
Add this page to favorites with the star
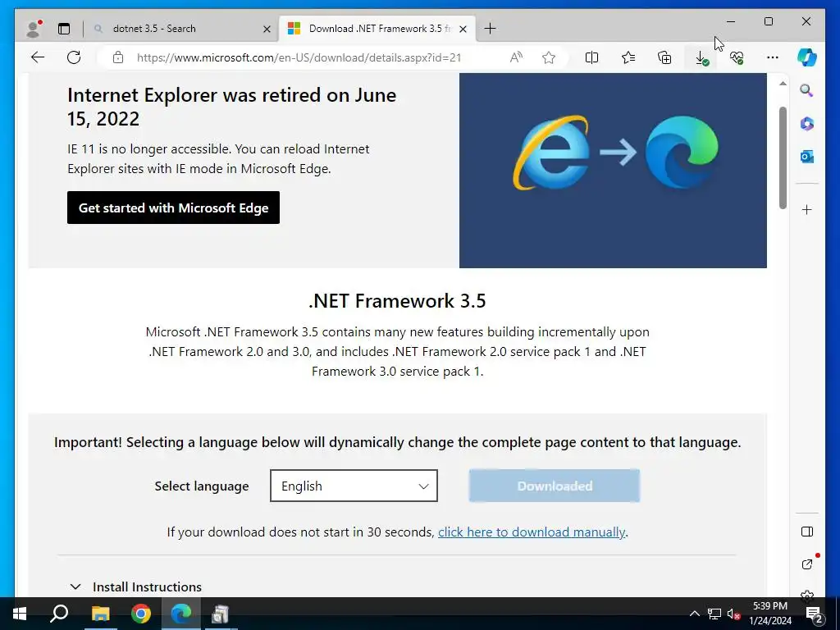[549, 57]
